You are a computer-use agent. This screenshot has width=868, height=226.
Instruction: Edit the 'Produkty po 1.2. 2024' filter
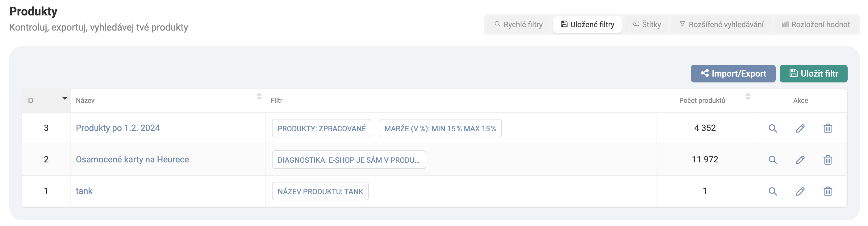[x=800, y=128]
